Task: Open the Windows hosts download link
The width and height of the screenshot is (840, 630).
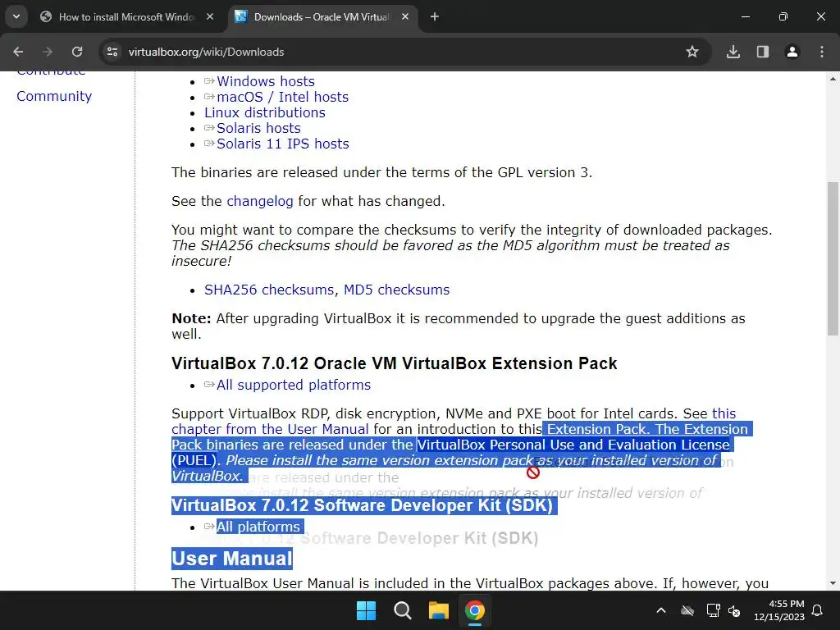Action: [x=265, y=81]
